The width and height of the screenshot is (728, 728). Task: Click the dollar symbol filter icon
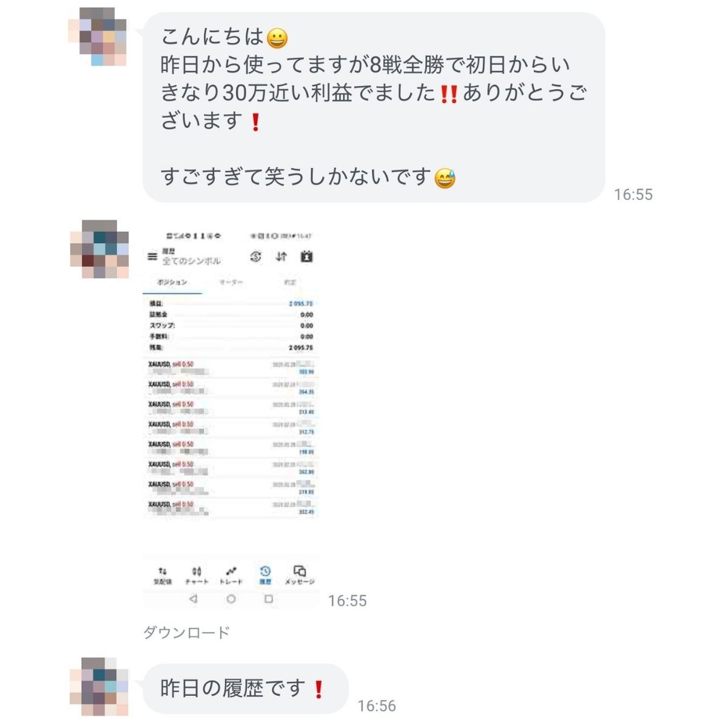pyautogui.click(x=256, y=257)
